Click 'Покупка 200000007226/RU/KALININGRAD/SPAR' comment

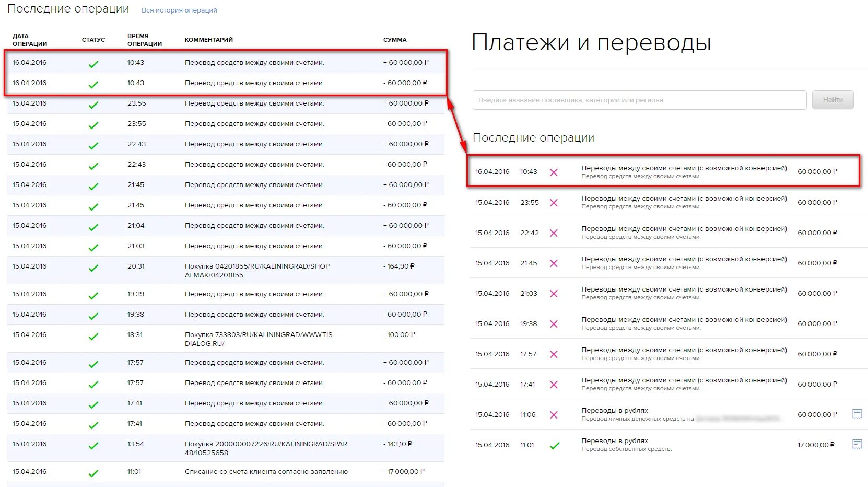point(266,448)
